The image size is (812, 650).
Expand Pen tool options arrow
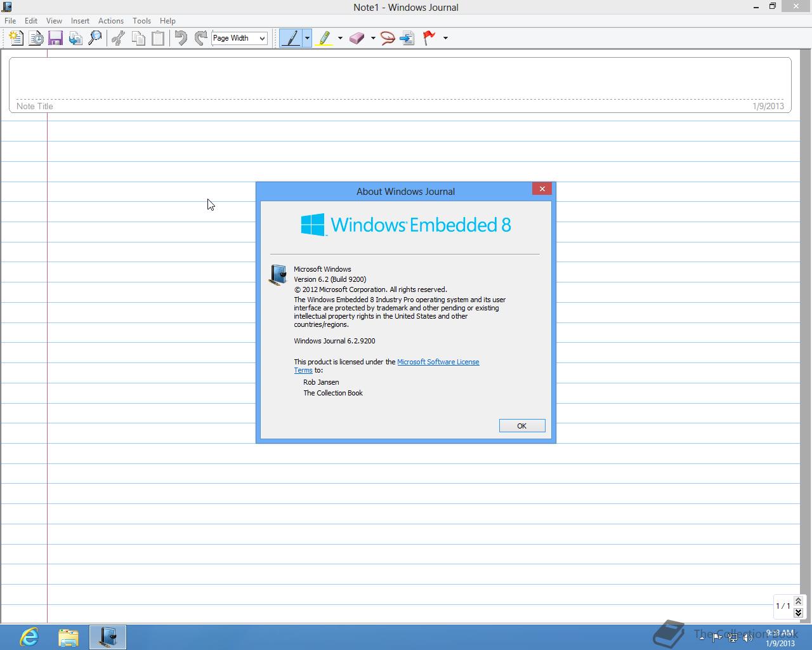tap(307, 38)
